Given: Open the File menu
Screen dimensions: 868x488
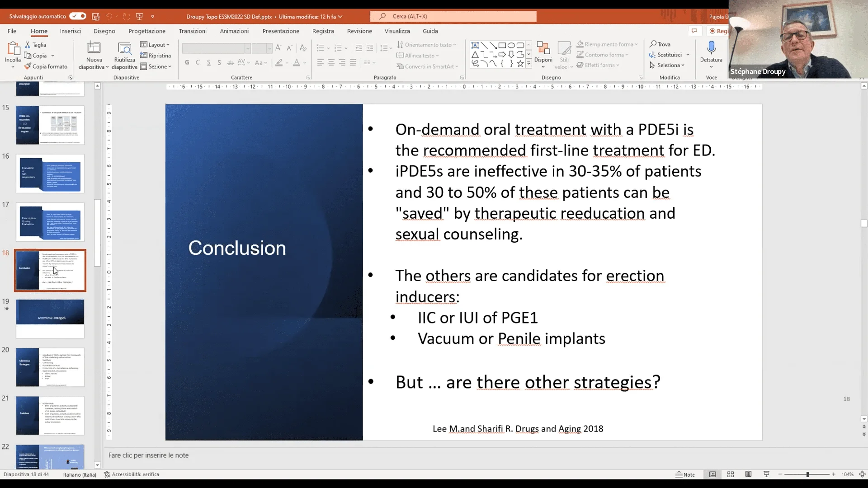Looking at the screenshot, I should click(12, 31).
